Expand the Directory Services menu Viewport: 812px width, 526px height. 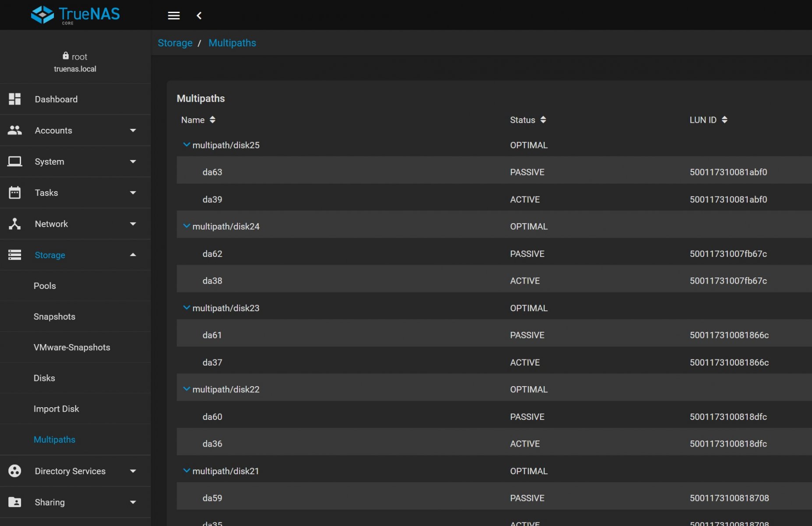point(133,471)
